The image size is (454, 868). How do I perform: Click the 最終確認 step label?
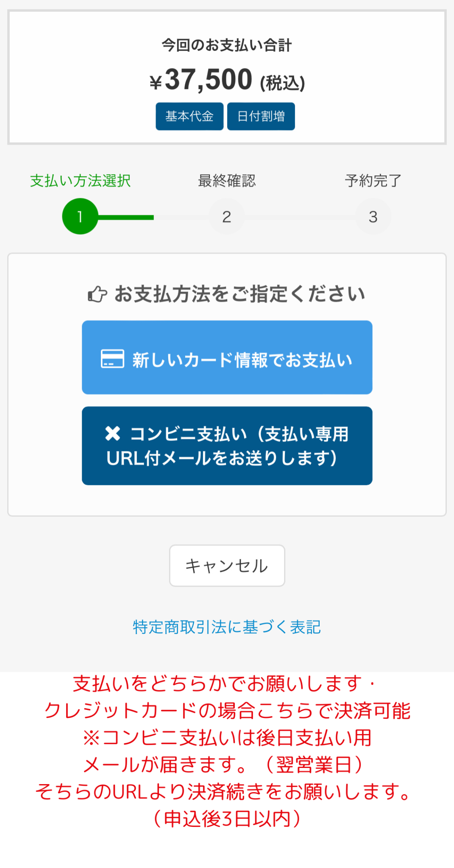tap(227, 181)
